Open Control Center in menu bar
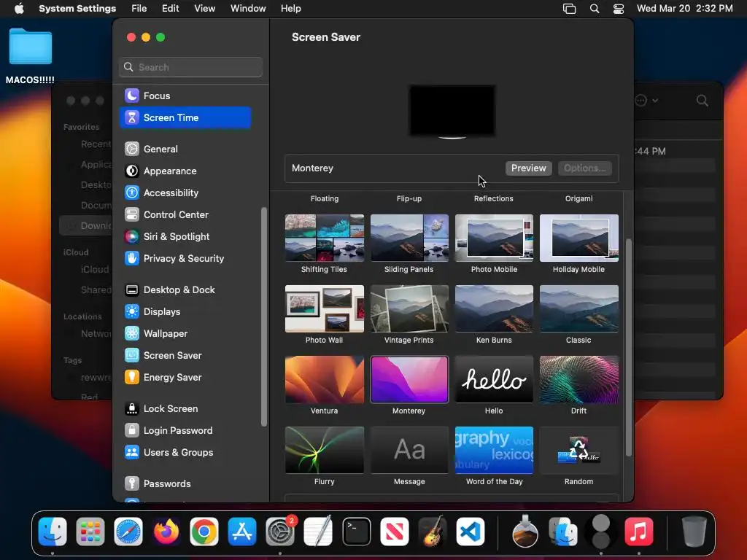Screen dimensions: 747x560 (x=619, y=9)
